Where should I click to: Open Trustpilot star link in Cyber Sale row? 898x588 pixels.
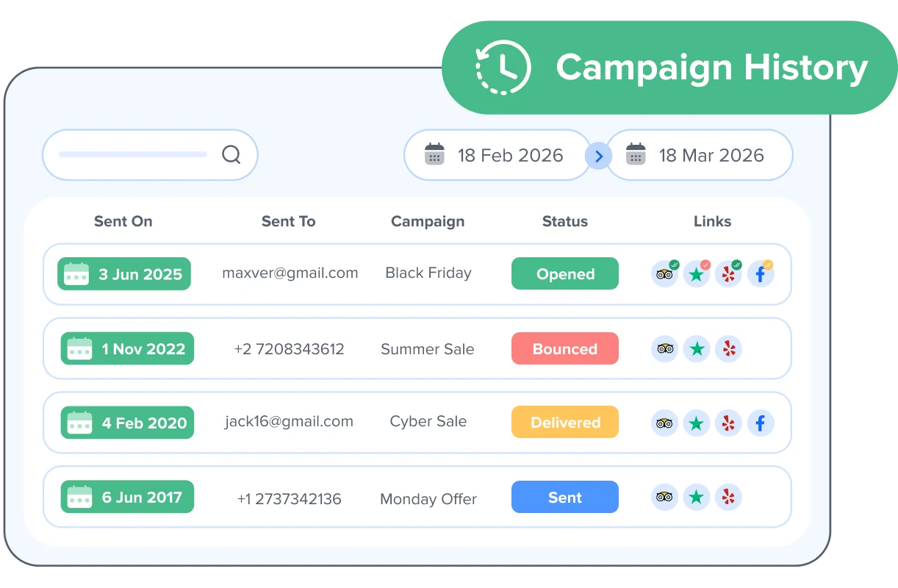click(697, 423)
